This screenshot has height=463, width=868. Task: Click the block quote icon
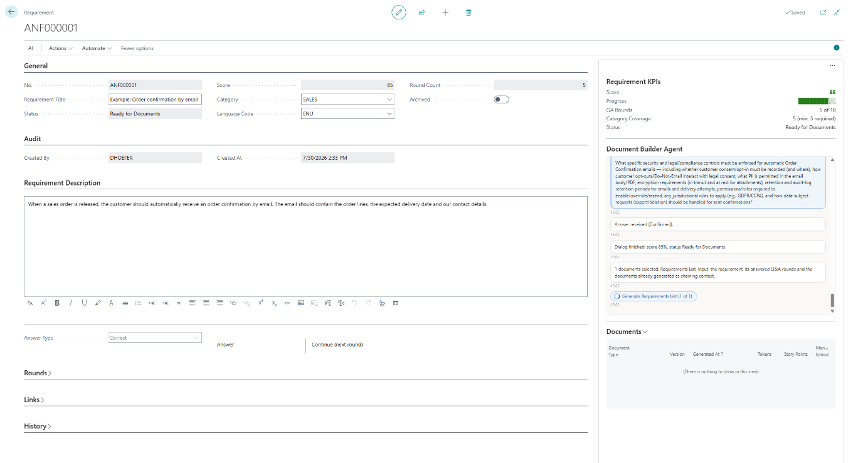179,303
